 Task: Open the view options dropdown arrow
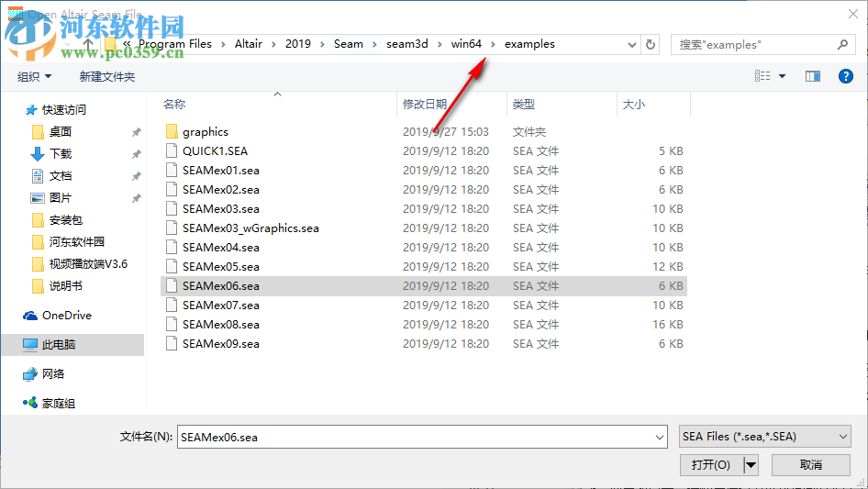coord(782,76)
